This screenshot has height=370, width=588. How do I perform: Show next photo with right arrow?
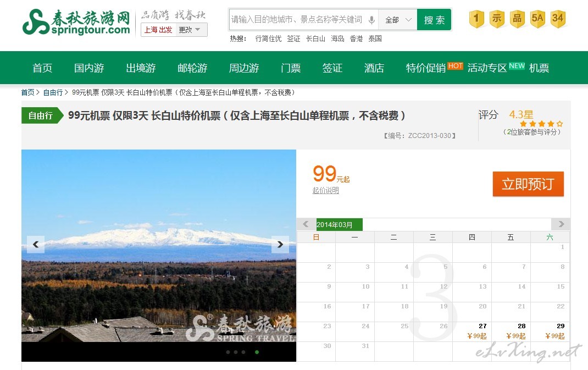click(x=280, y=244)
